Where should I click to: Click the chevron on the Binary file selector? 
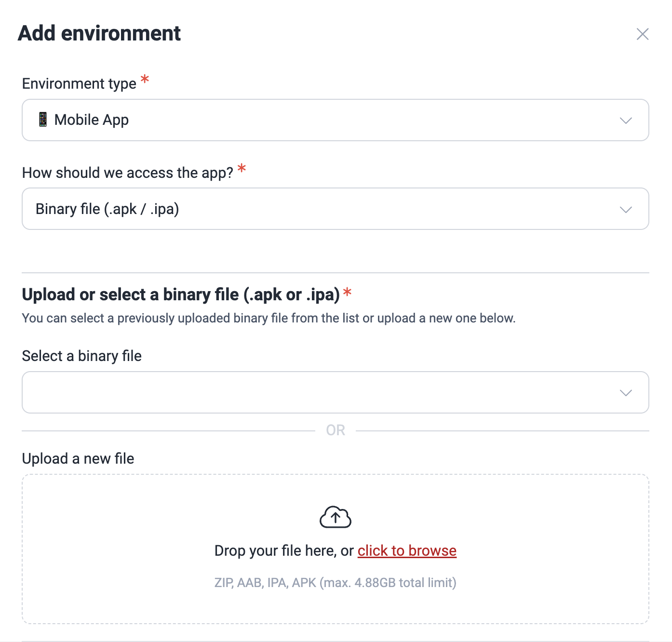pos(625,209)
